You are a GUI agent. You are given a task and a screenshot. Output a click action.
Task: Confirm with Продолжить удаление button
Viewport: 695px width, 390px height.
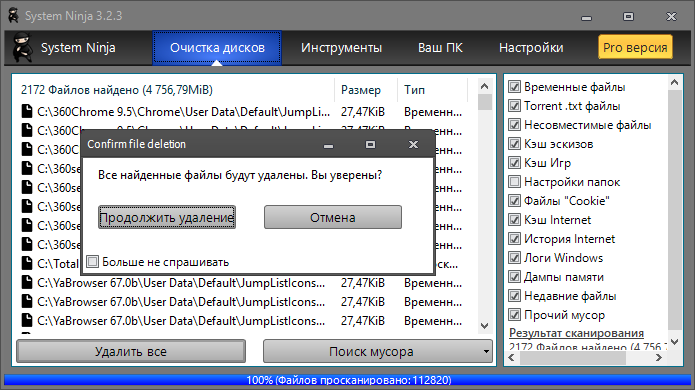(167, 217)
